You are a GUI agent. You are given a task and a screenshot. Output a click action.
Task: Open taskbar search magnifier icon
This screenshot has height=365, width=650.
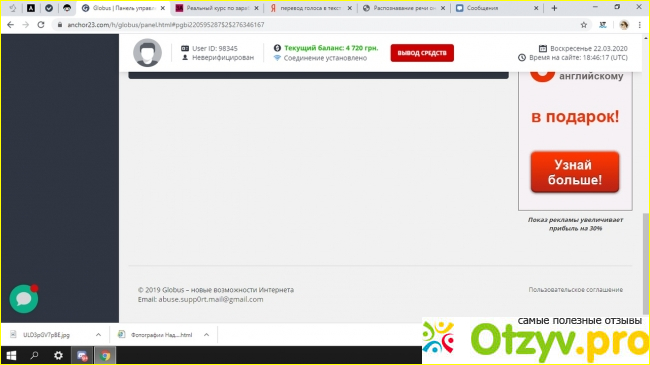[x=34, y=355]
